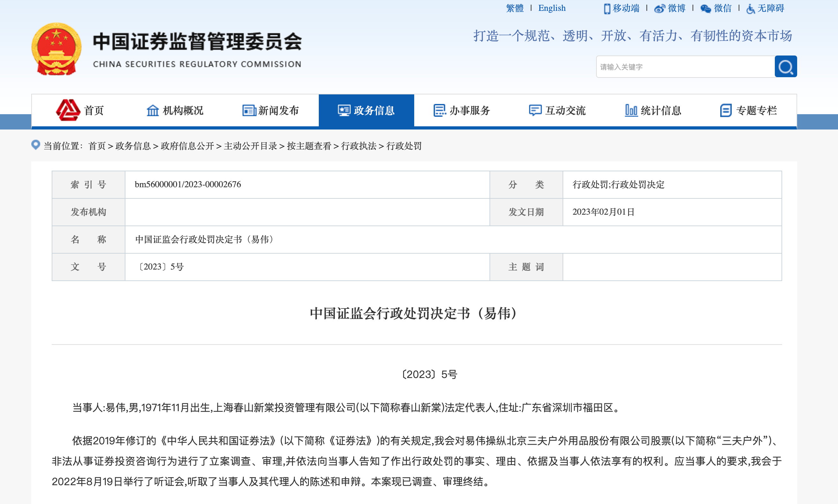This screenshot has width=838, height=504.
Task: Click the CSRC national emblem logo
Action: (x=56, y=49)
